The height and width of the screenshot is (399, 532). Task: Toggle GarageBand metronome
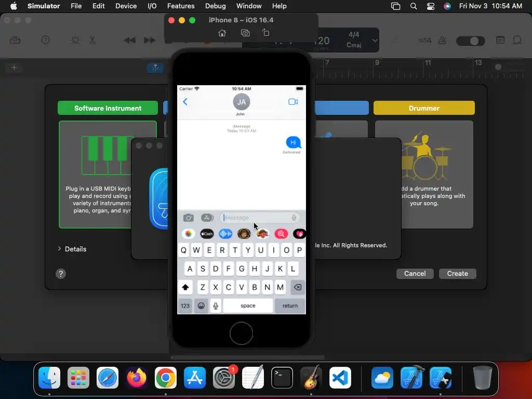click(442, 41)
